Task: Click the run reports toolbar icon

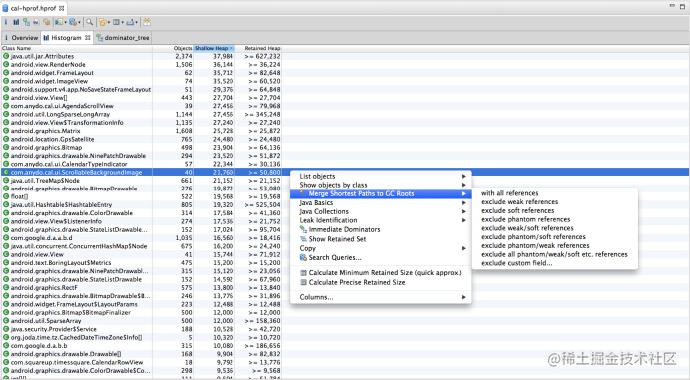Action: tap(59, 22)
